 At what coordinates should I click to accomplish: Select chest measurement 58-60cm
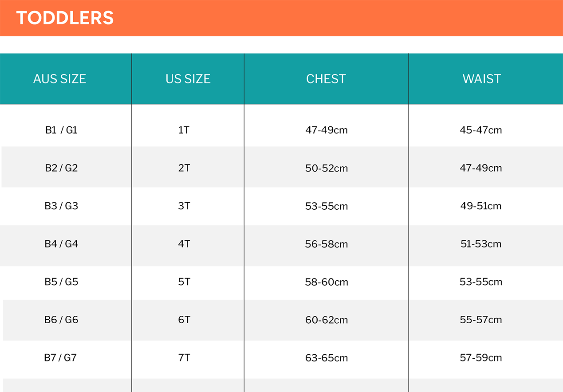pos(327,282)
